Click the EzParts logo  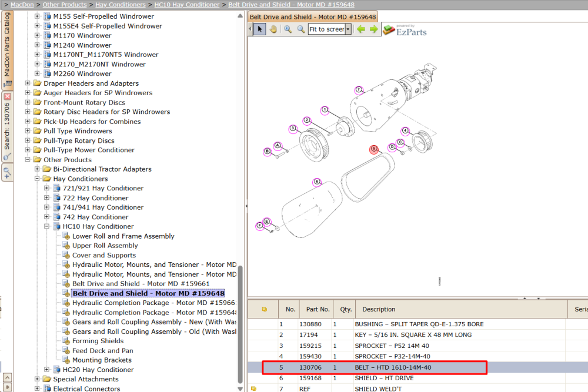point(405,31)
